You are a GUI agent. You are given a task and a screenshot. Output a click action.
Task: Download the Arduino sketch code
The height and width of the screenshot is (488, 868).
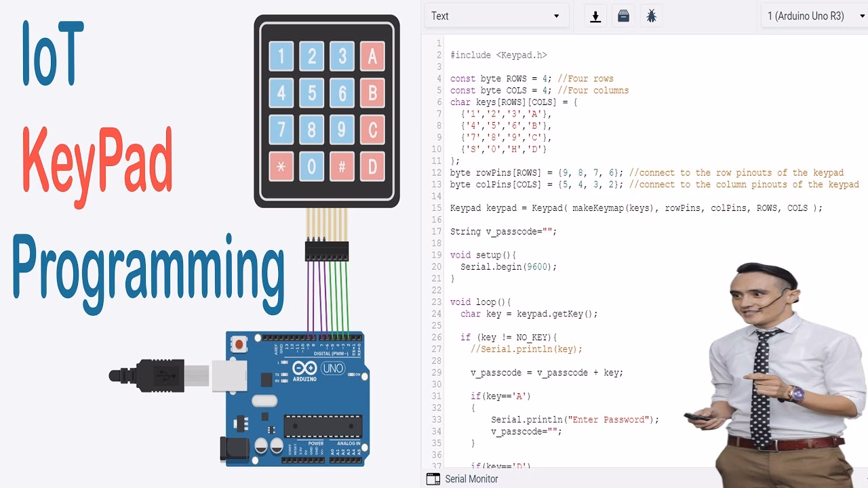[x=595, y=15]
